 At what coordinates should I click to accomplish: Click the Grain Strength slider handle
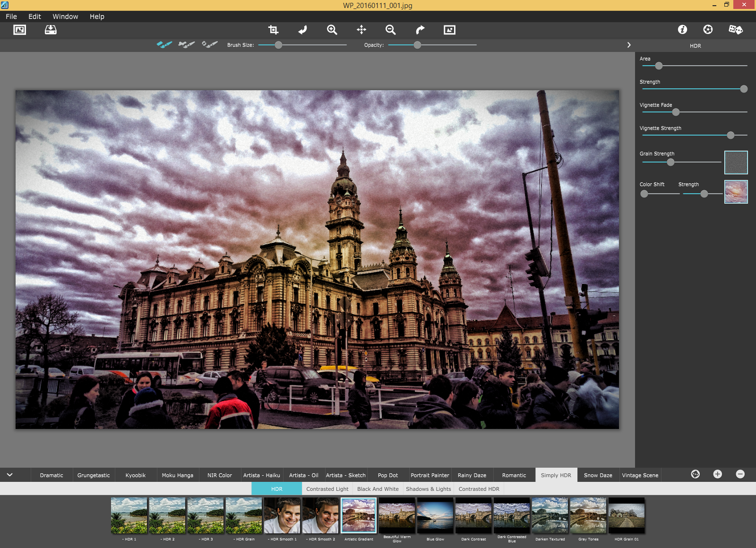point(670,162)
